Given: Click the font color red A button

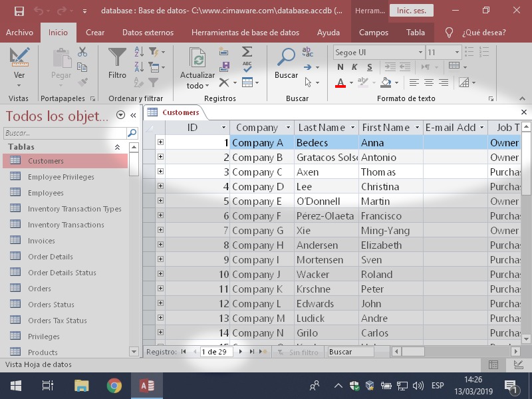Looking at the screenshot, I should pyautogui.click(x=340, y=82).
